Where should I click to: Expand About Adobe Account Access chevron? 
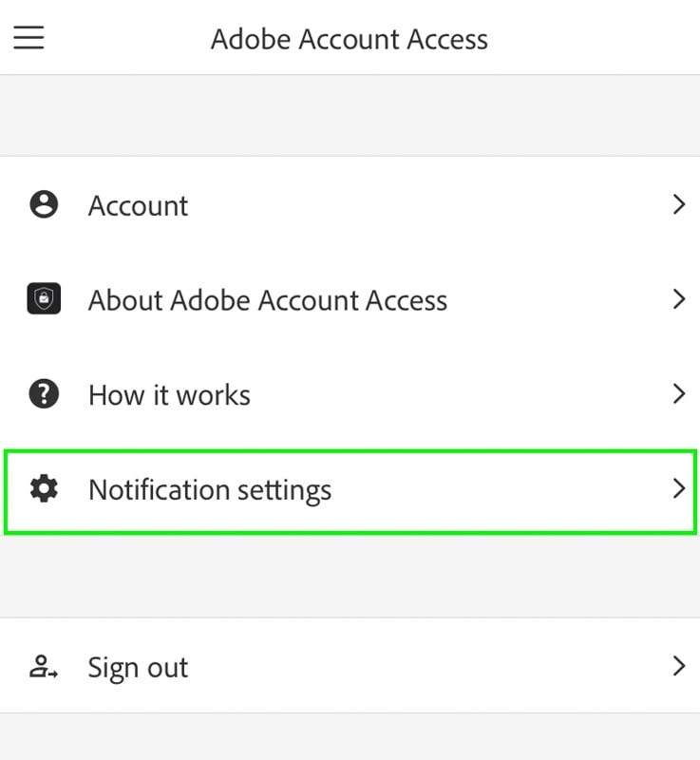click(679, 299)
